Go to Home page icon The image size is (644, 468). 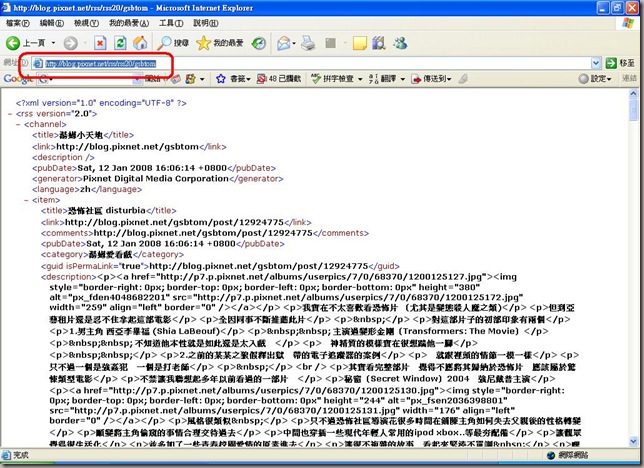140,43
